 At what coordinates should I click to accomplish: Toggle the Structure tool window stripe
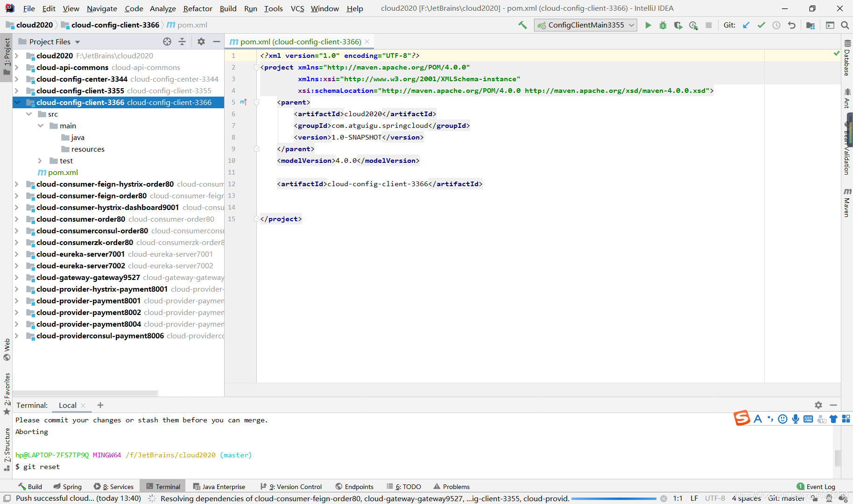[7, 449]
